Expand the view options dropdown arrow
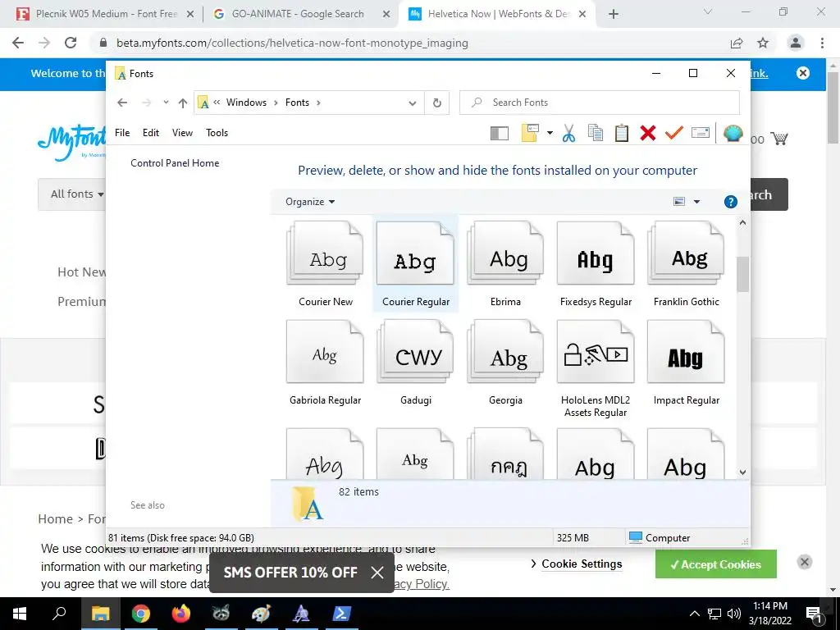 click(696, 202)
